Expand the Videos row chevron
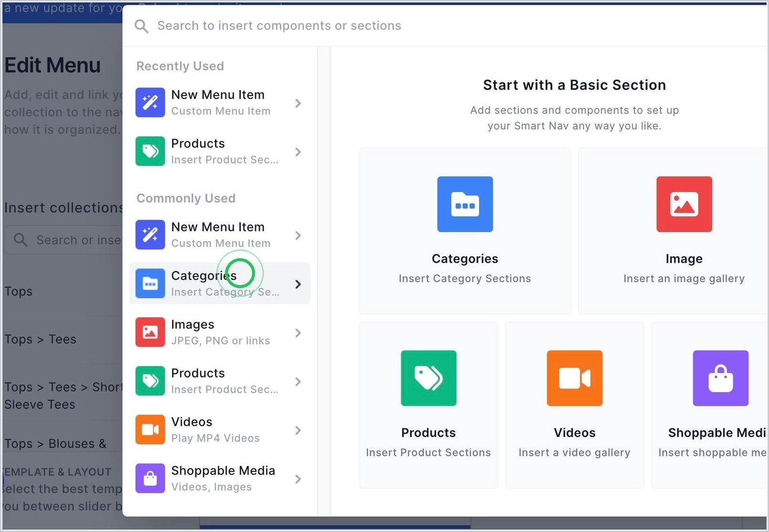Image resolution: width=769 pixels, height=532 pixels. 298,430
